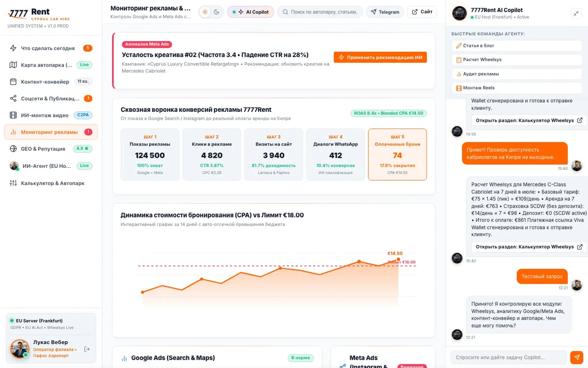Run quick command Расчет Wheelsys

(x=516, y=60)
